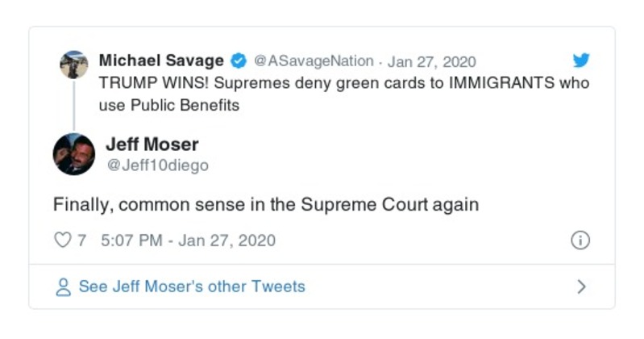Click the Michael Savage display name
The height and width of the screenshot is (339, 644).
pos(160,61)
